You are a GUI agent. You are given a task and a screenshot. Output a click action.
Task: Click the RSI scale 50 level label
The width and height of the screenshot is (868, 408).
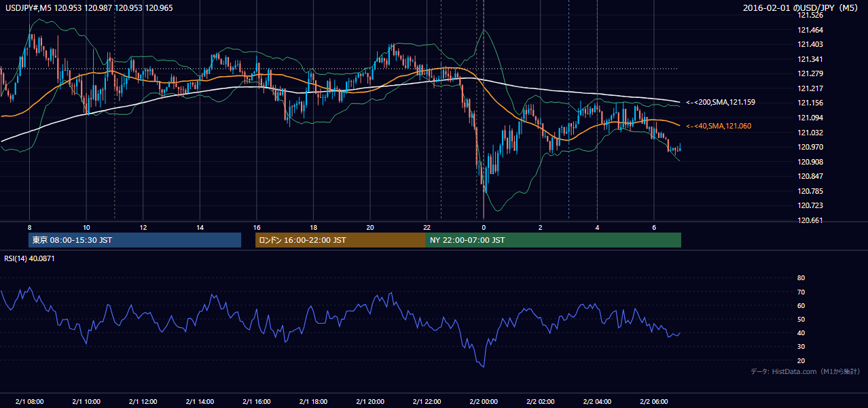801,319
